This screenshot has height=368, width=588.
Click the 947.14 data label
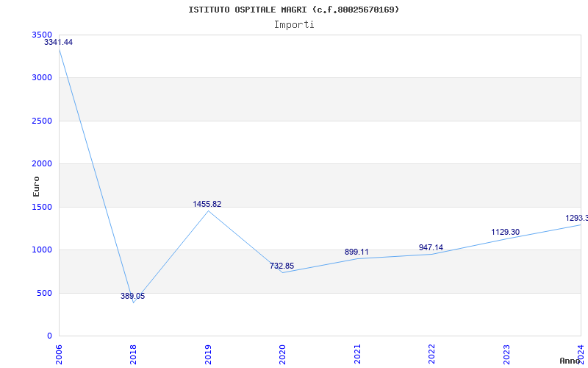pyautogui.click(x=431, y=247)
